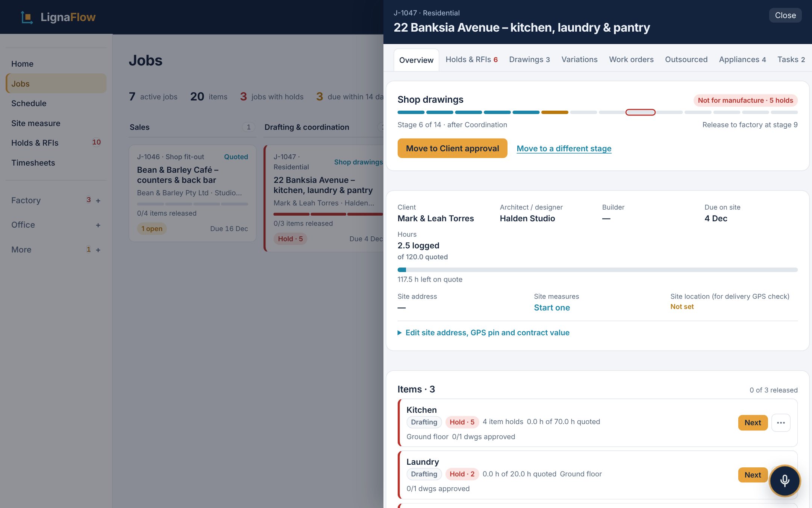
Task: Open Timesheets in the sidebar
Action: click(x=56, y=163)
